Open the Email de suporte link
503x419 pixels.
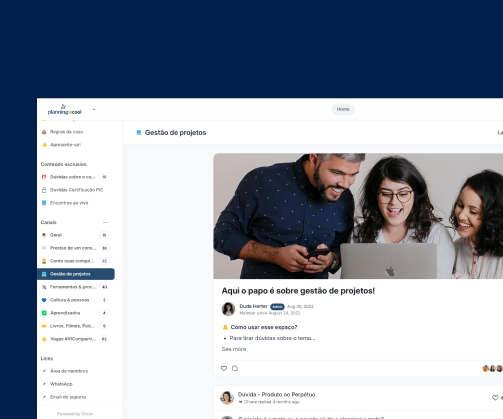coord(68,397)
